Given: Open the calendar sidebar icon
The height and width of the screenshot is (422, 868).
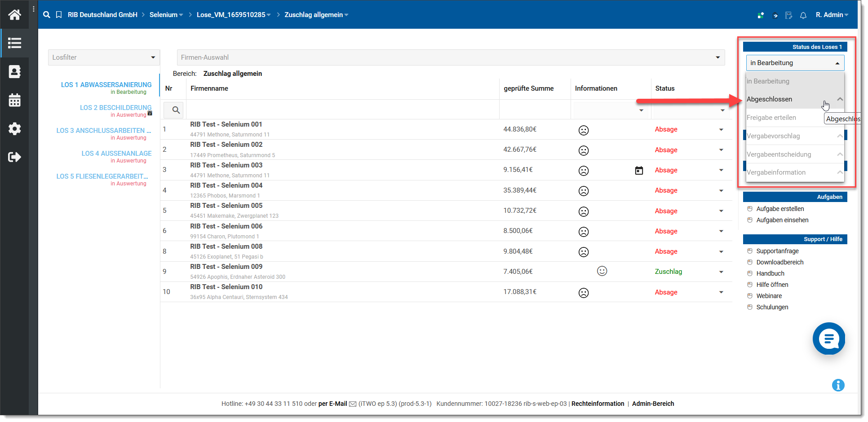Looking at the screenshot, I should click(x=14, y=100).
